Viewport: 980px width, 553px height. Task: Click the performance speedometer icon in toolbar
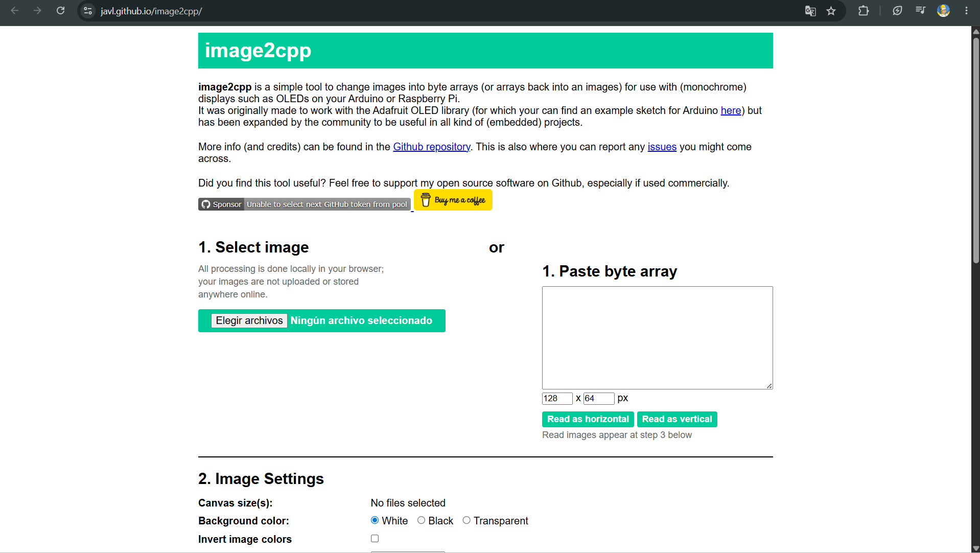click(x=897, y=11)
